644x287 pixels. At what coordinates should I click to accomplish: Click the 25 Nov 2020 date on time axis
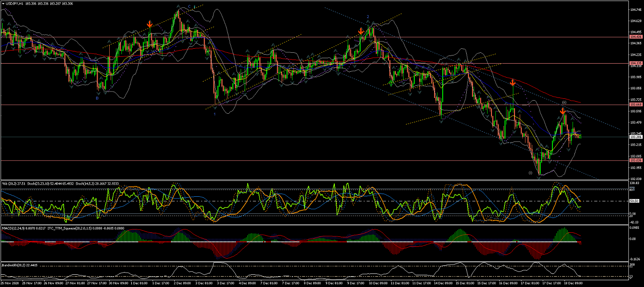10,283
